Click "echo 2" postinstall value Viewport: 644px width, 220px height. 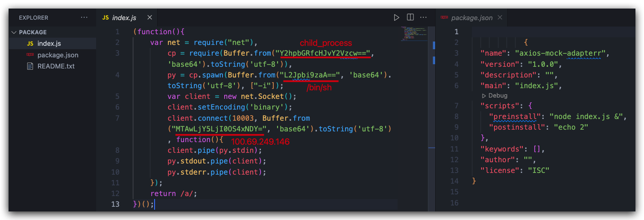click(x=571, y=127)
